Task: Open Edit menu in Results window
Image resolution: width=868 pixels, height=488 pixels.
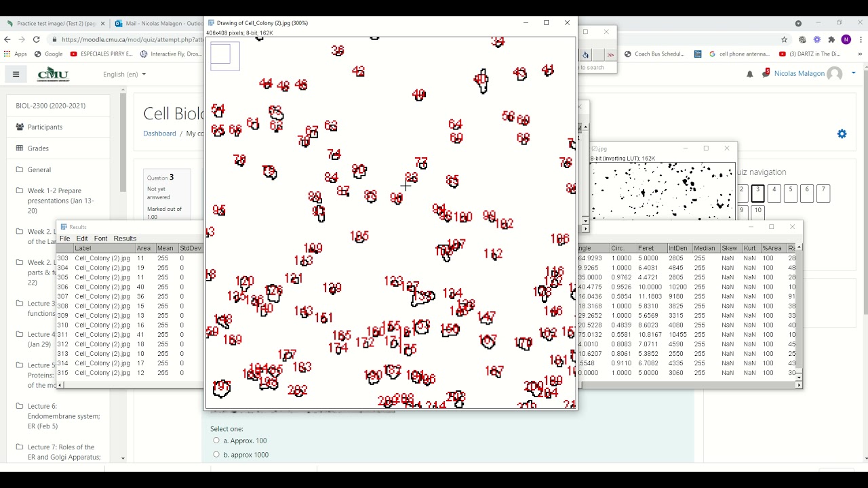Action: 82,239
